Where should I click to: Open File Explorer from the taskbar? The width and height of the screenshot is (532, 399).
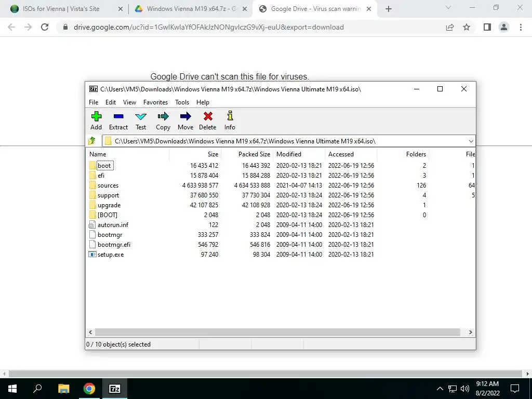tap(63, 389)
